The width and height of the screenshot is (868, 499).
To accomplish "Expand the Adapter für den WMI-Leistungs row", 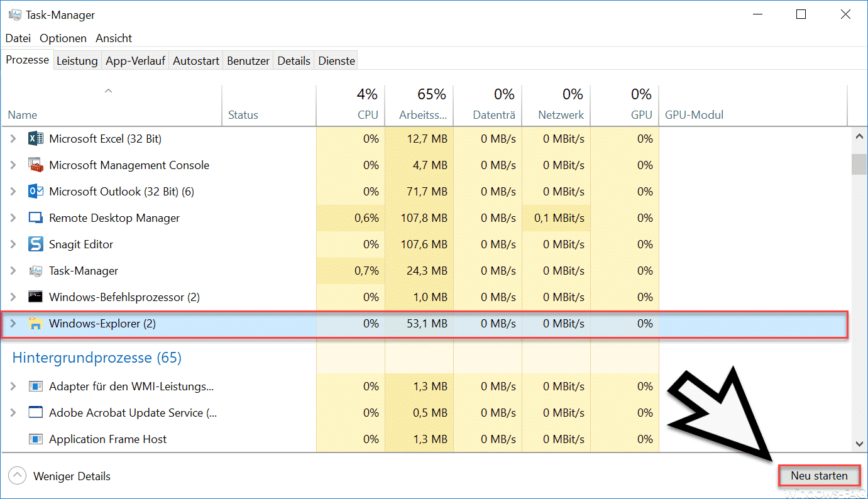I will [13, 387].
